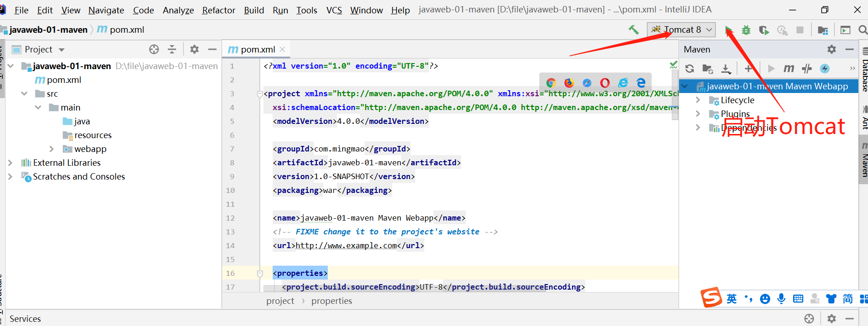
Task: Reimport all Maven projects with the refresh icon
Action: pos(690,69)
